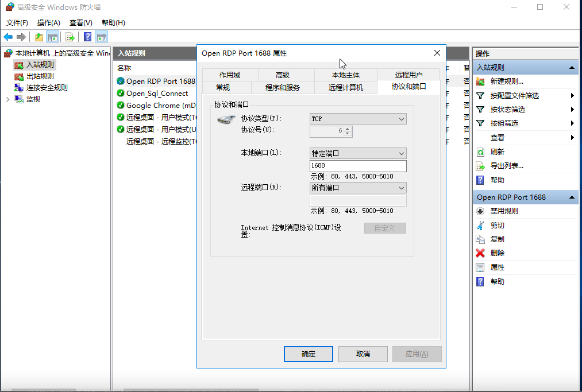Click the local port field containing 1688
This screenshot has width=582, height=392.
[358, 165]
